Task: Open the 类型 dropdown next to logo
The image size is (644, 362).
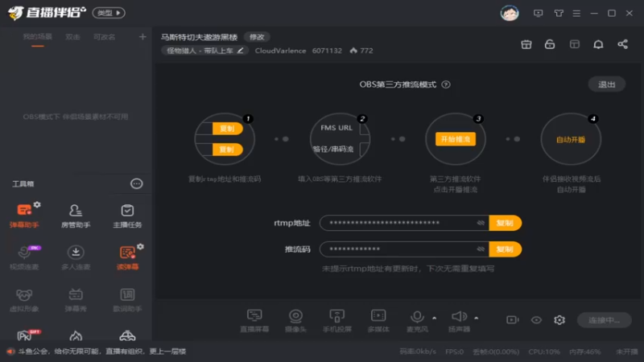Action: pos(109,13)
